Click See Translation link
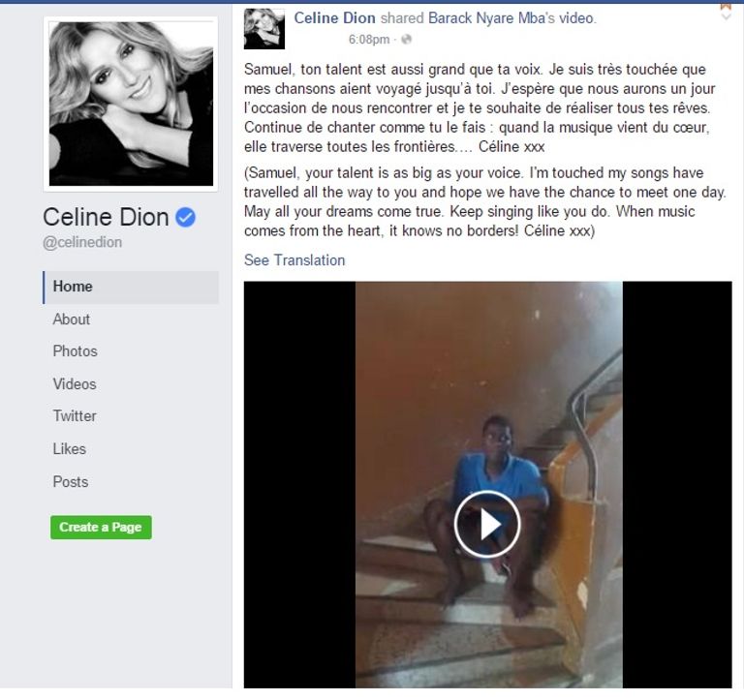The width and height of the screenshot is (744, 700). pos(294,259)
